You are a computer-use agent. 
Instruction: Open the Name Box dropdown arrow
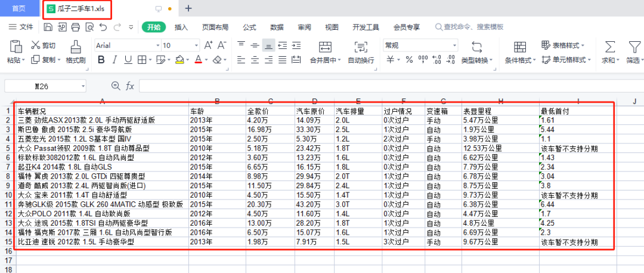tap(83, 85)
